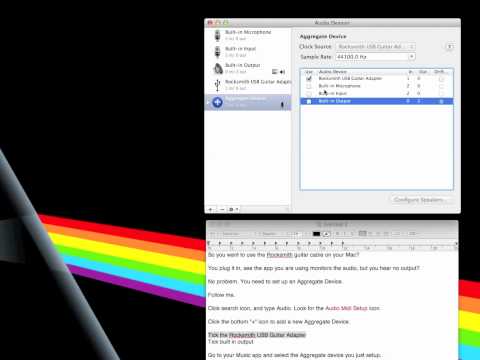Image resolution: width=480 pixels, height=360 pixels.
Task: Select the highlighted Built-in Output table row
Action: click(x=377, y=101)
